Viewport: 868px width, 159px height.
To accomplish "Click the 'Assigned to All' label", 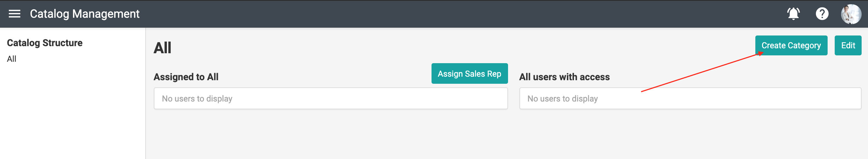I will 186,77.
